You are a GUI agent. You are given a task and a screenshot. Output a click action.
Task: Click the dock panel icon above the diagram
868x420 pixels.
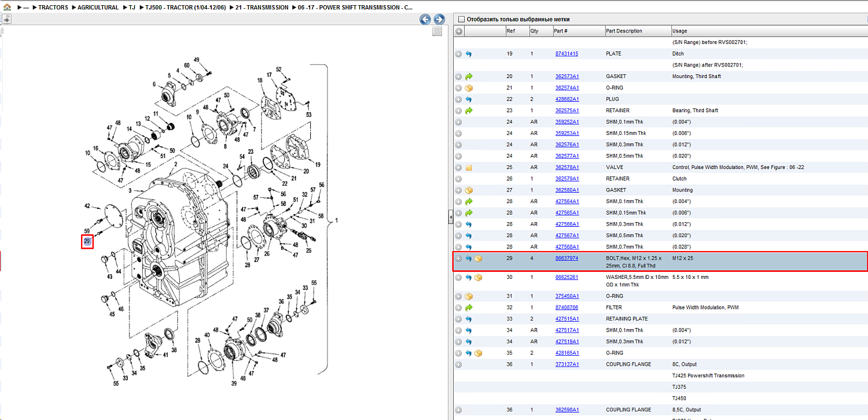click(x=6, y=19)
